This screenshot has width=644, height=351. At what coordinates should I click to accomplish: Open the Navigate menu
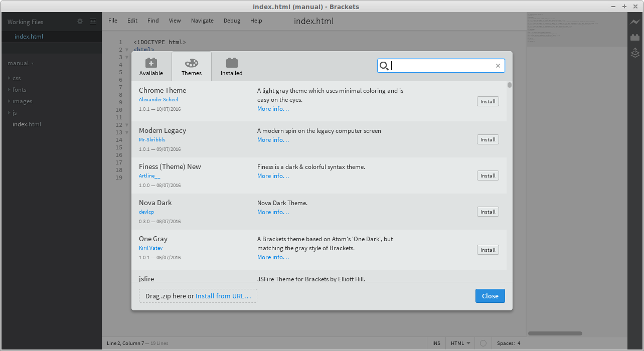tap(202, 21)
